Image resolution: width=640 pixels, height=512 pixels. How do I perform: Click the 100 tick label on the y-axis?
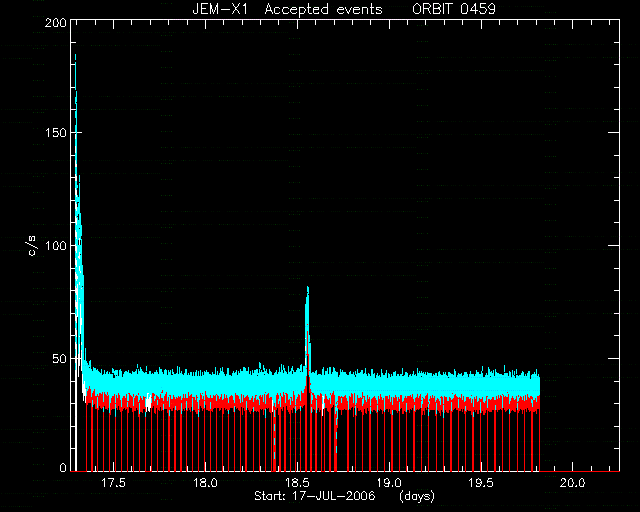[x=56, y=246]
